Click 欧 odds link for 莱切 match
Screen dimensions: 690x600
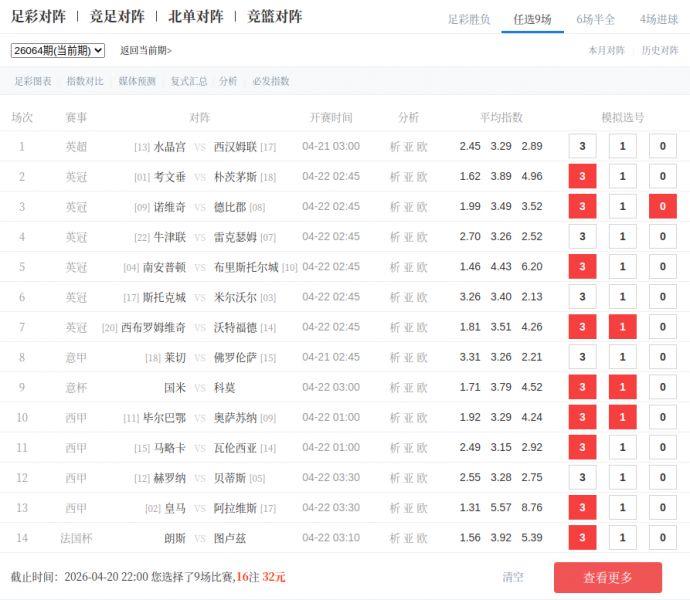tap(422, 358)
